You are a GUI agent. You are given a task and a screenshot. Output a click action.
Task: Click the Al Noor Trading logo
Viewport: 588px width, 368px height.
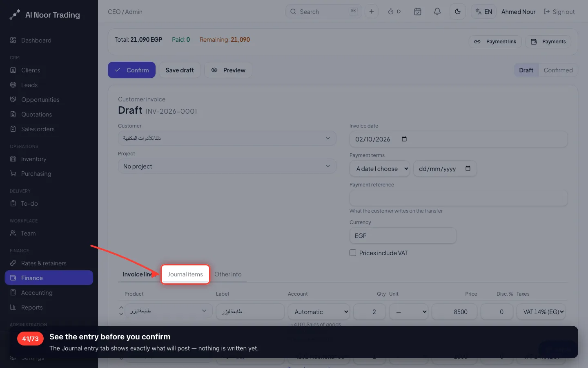45,15
